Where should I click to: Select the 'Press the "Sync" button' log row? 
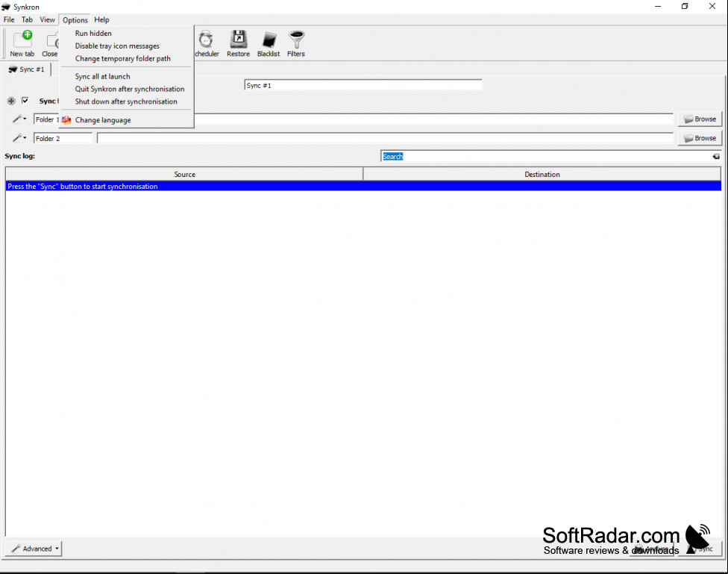tap(363, 187)
